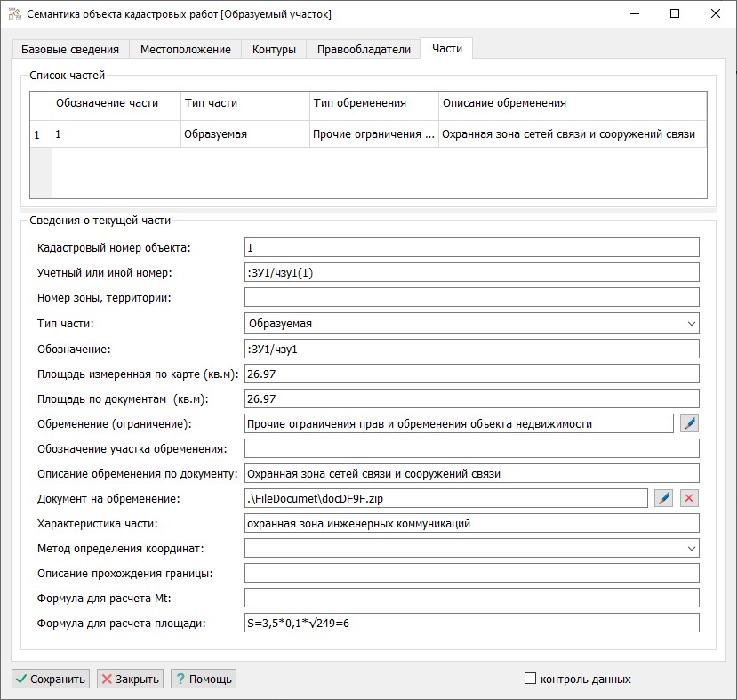Image resolution: width=737 pixels, height=700 pixels.
Task: Click Характеристика части text field
Action: tap(471, 523)
